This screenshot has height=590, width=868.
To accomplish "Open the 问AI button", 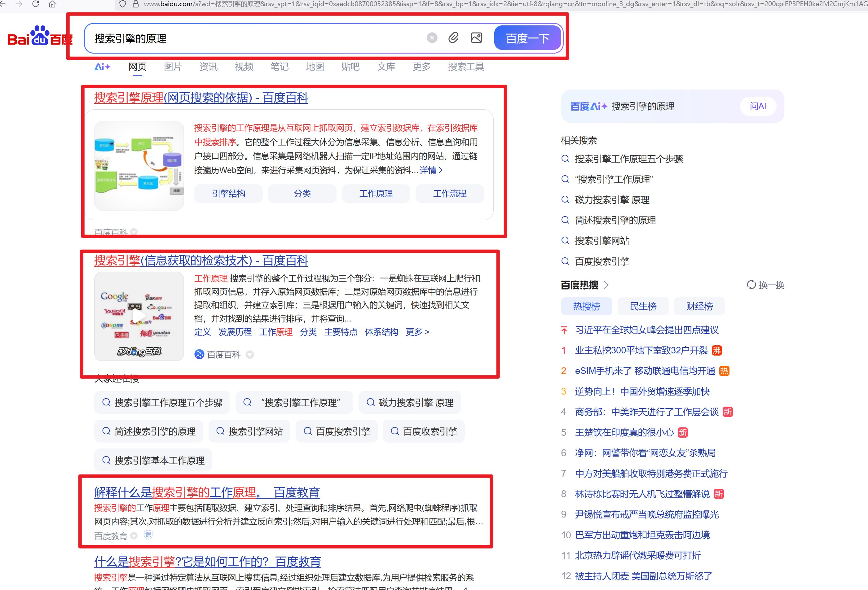I will 758,106.
